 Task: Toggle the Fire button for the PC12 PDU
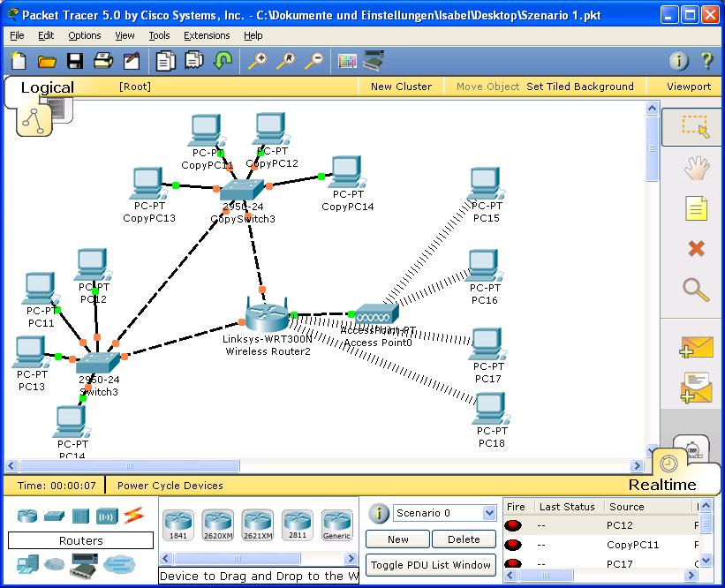coord(513,525)
